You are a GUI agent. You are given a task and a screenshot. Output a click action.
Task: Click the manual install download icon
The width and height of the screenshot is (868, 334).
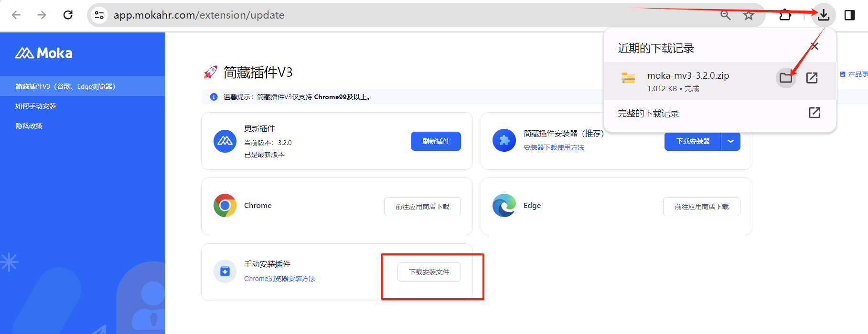coord(225,271)
